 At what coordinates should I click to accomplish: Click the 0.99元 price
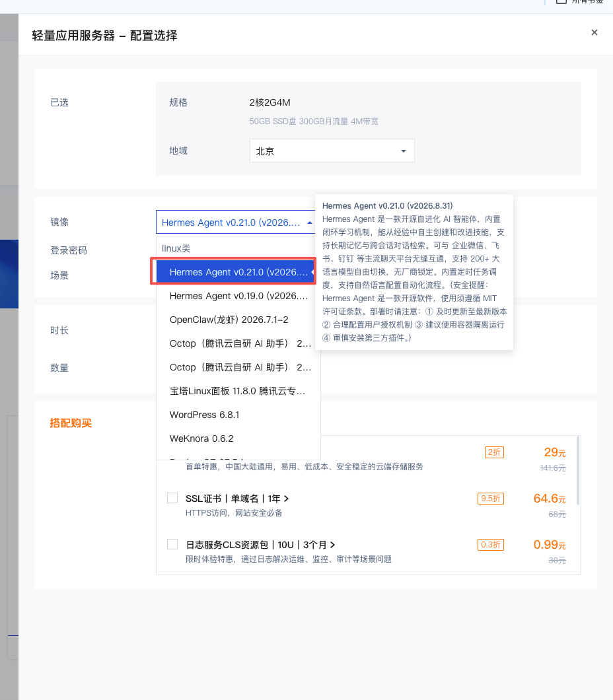tap(550, 545)
